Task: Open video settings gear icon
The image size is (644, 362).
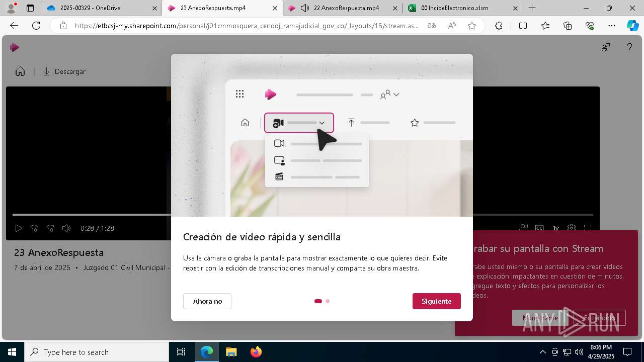Action: pos(572,228)
